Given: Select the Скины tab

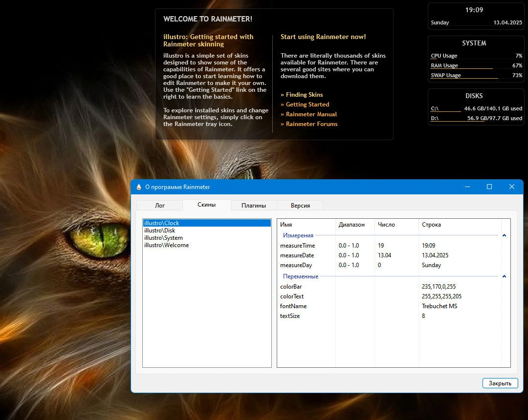Looking at the screenshot, I should (206, 205).
